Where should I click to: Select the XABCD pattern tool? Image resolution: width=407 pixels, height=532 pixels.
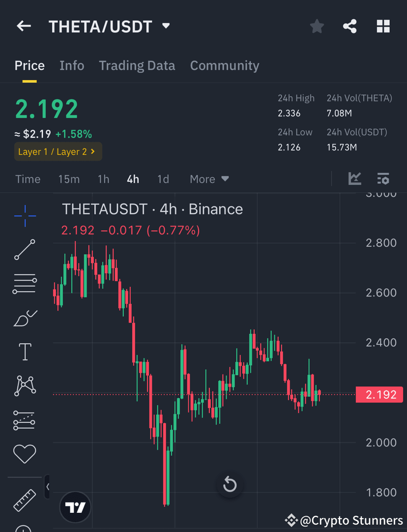tap(25, 385)
